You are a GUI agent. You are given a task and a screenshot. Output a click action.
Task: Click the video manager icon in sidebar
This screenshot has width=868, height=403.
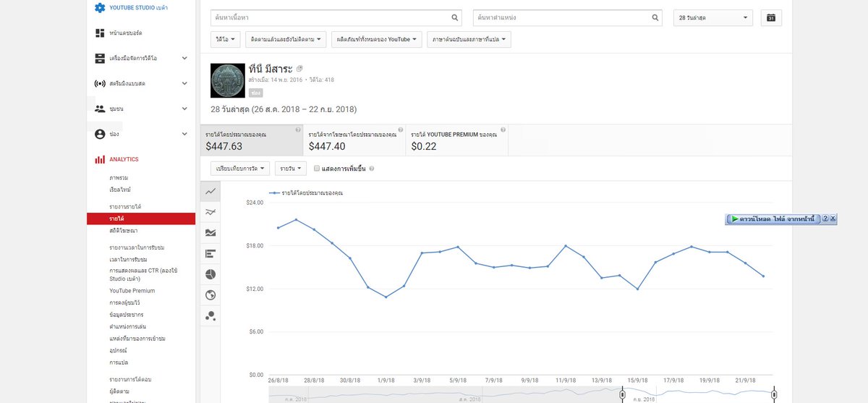(100, 58)
